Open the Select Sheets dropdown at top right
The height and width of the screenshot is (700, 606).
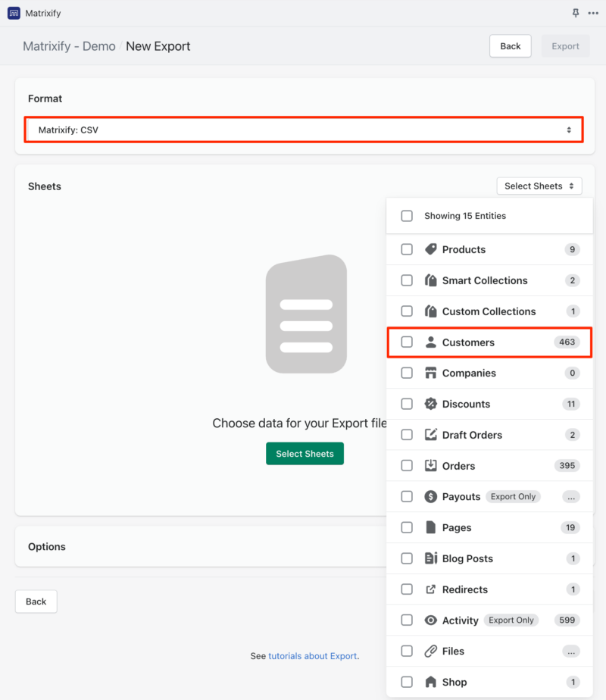539,186
